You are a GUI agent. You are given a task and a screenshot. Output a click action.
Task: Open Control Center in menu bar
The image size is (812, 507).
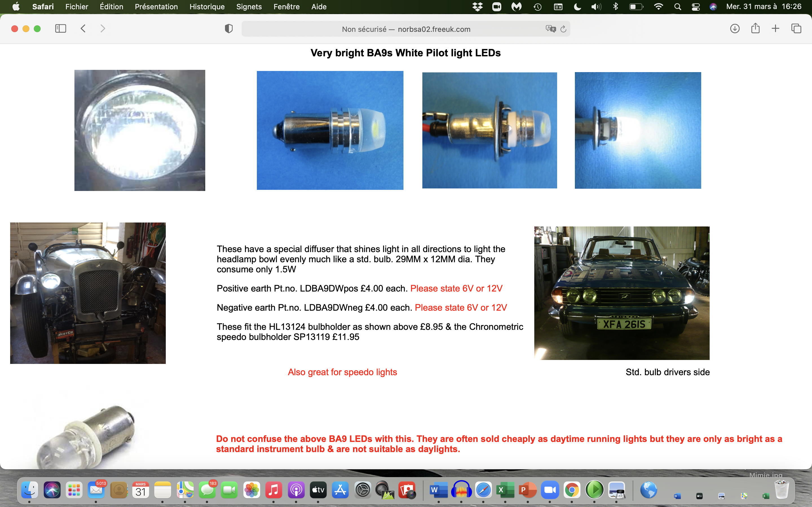pos(696,7)
